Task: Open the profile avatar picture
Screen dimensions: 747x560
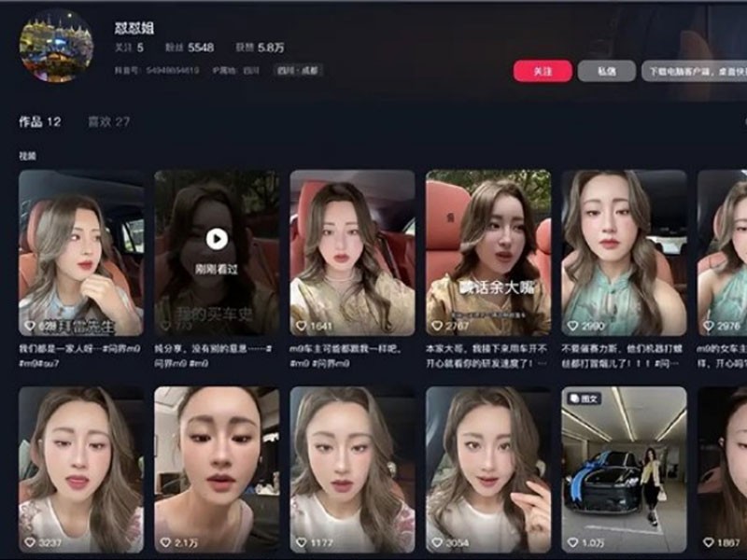Action: pyautogui.click(x=56, y=46)
